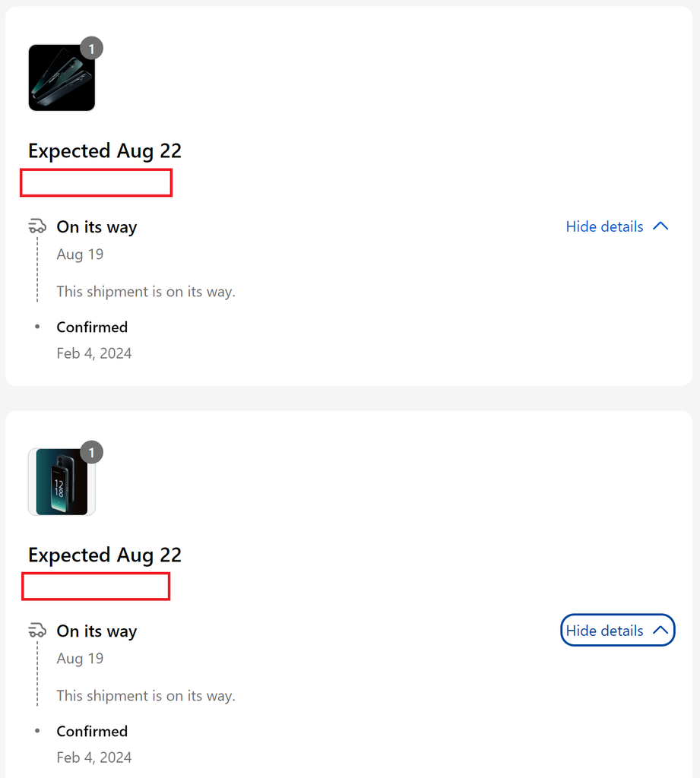
Task: Click 'This shipment is on its way.' in second card
Action: (146, 696)
